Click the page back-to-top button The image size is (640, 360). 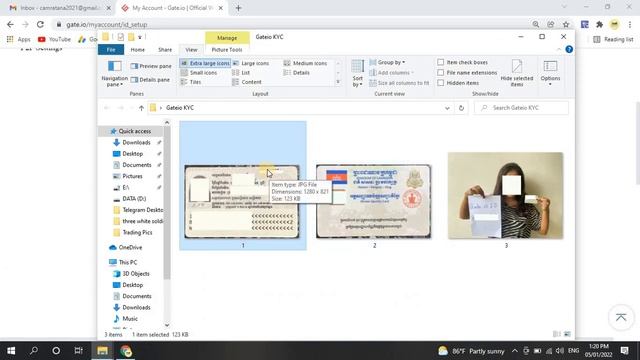point(621,317)
